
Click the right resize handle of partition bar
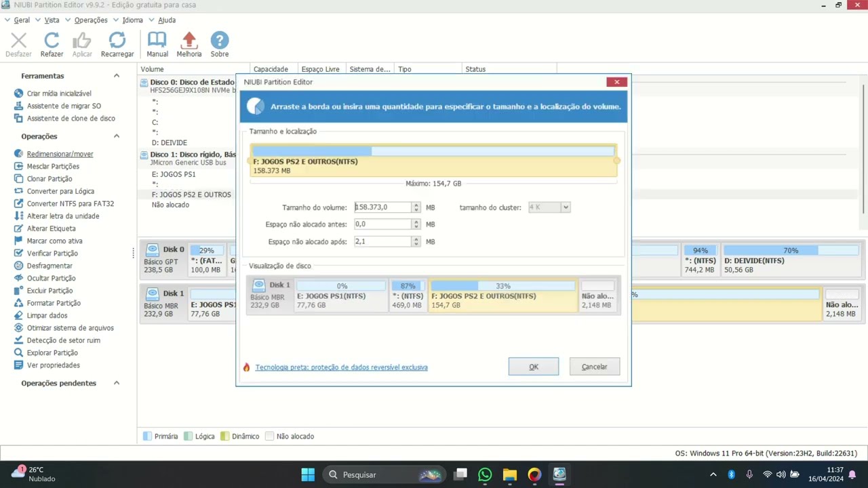tap(616, 161)
